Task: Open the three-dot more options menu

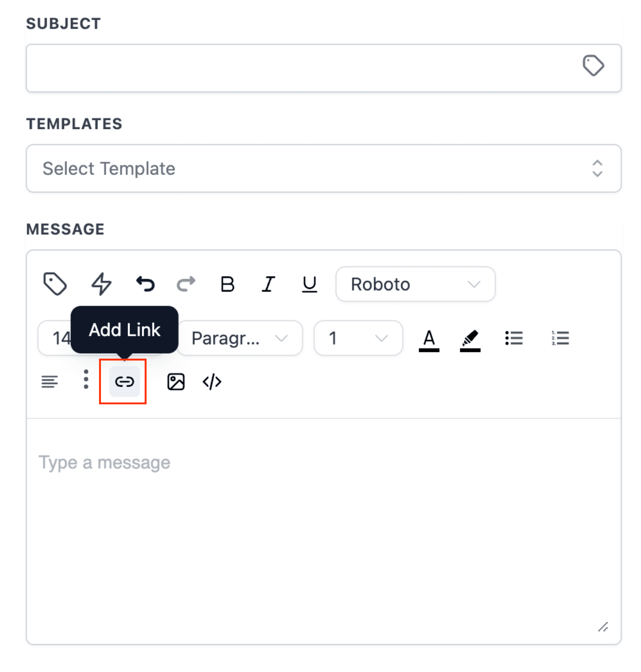Action: [x=86, y=379]
